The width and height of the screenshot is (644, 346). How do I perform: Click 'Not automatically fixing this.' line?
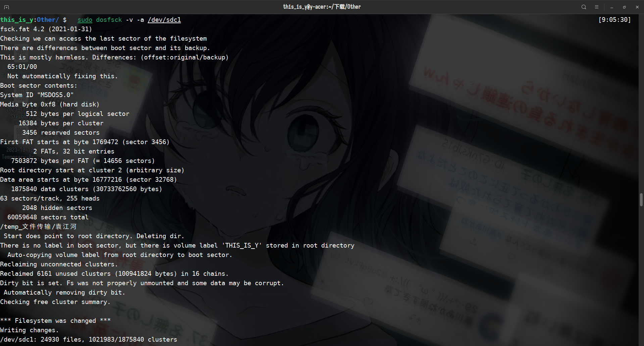click(x=62, y=76)
